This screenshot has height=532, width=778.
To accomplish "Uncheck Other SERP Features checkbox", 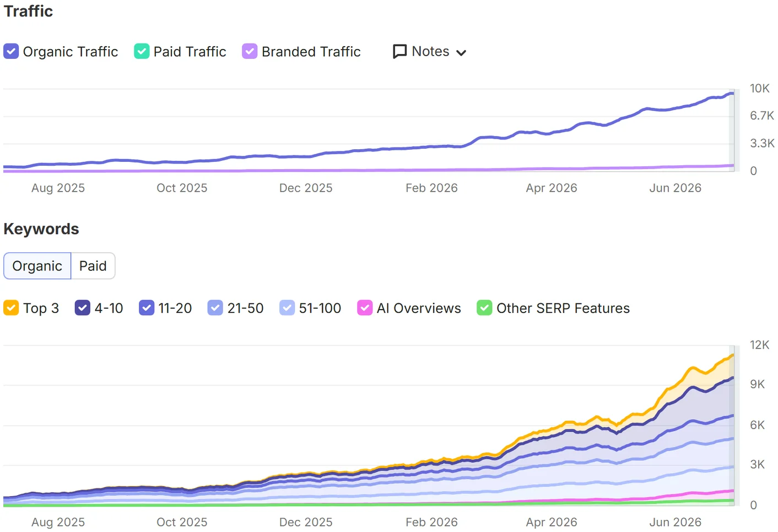I will tap(484, 308).
